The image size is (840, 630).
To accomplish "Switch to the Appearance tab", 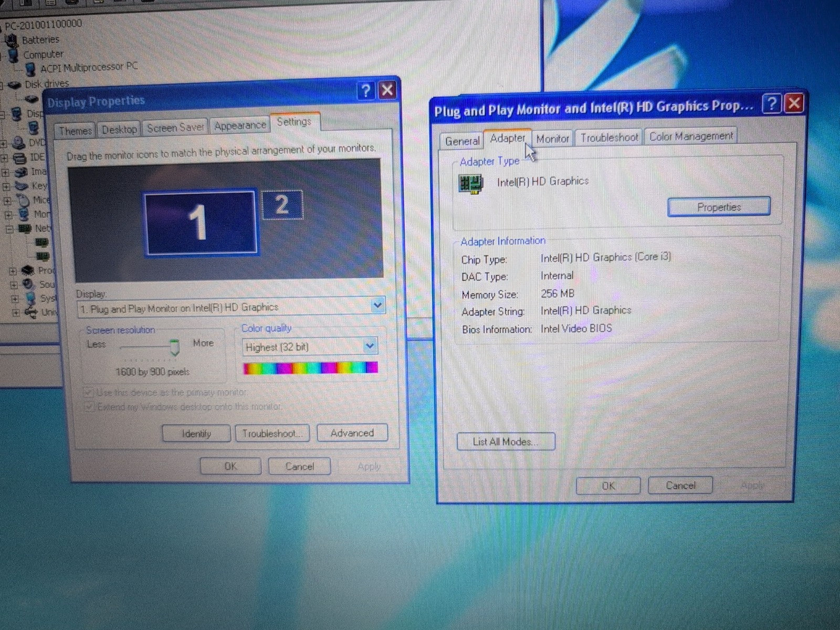I will point(240,125).
